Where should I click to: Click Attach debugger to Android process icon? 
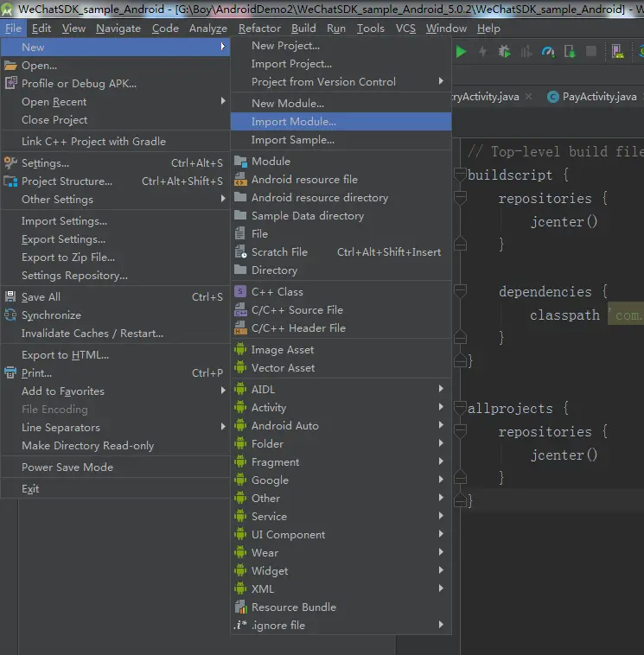570,52
